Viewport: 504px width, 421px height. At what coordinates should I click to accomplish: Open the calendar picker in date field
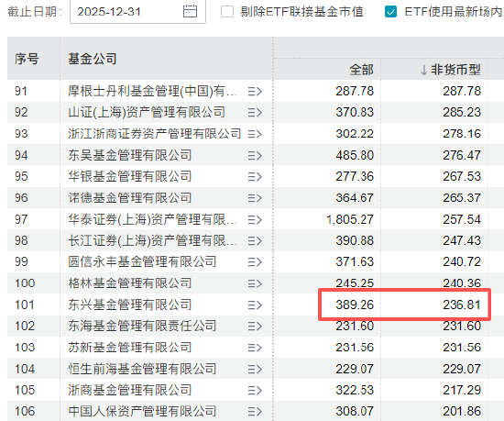point(190,12)
